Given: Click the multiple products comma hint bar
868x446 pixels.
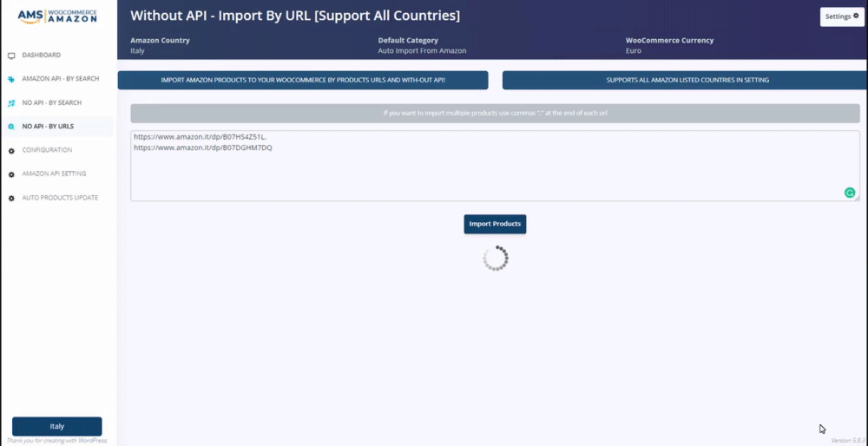Looking at the screenshot, I should tap(495, 114).
